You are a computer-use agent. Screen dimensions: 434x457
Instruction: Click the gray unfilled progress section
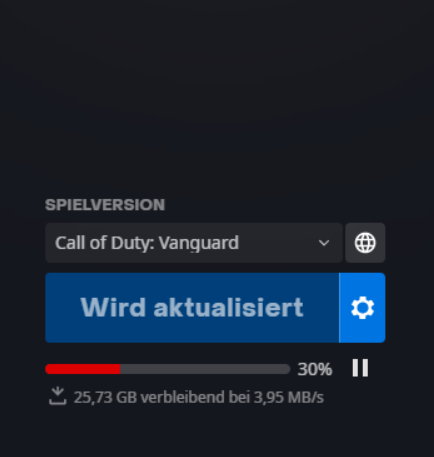[x=205, y=369]
